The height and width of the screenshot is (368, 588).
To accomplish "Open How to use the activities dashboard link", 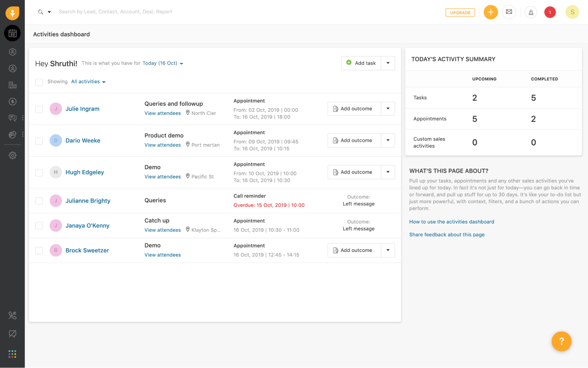I will (x=452, y=222).
